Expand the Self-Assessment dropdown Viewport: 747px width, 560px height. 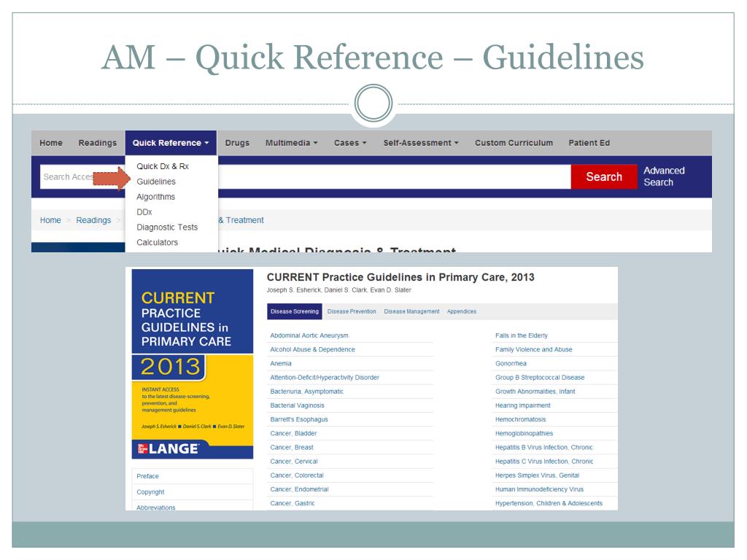tap(421, 143)
